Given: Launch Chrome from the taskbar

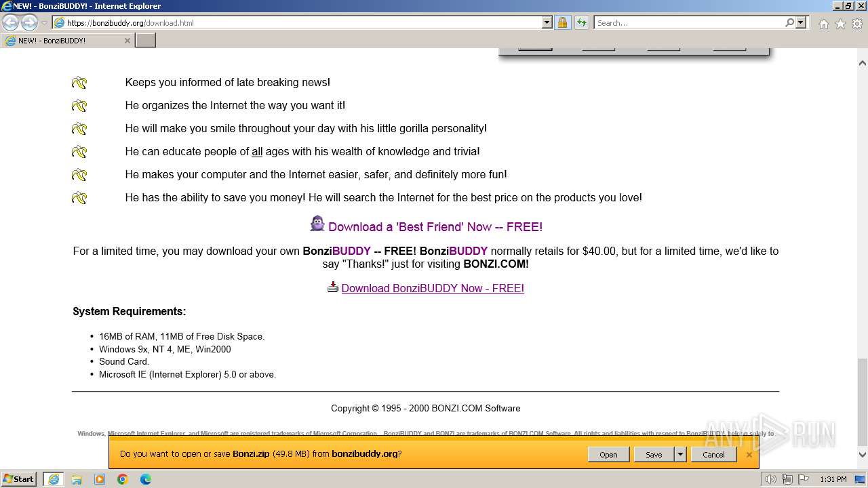Looking at the screenshot, I should coord(123,479).
